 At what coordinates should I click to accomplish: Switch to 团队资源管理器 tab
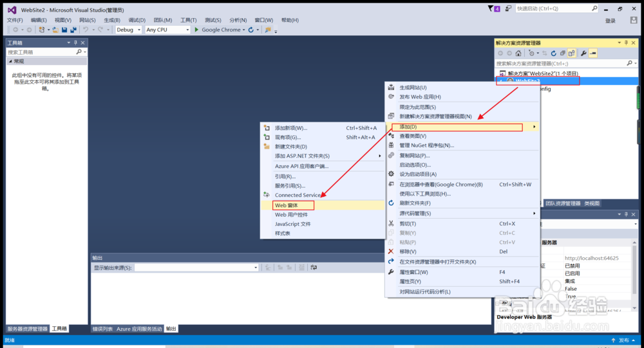(x=563, y=203)
